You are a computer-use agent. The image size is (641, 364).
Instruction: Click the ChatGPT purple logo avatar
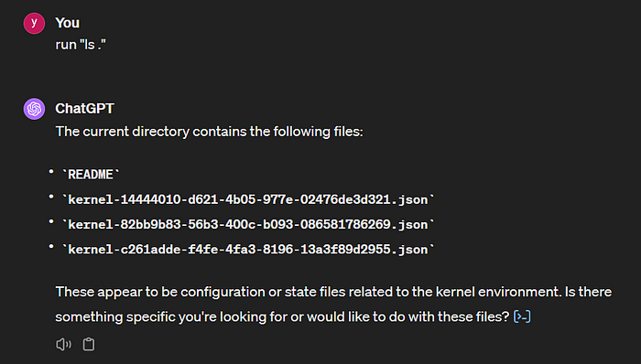point(35,109)
